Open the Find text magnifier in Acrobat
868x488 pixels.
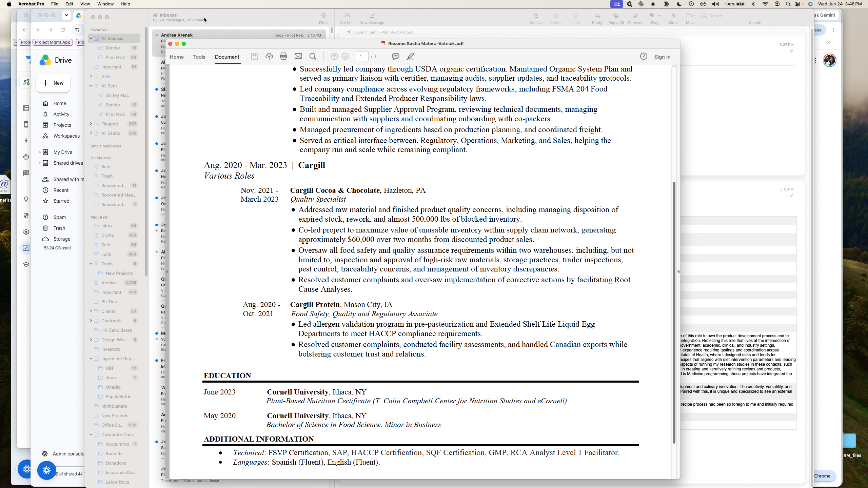(x=313, y=57)
